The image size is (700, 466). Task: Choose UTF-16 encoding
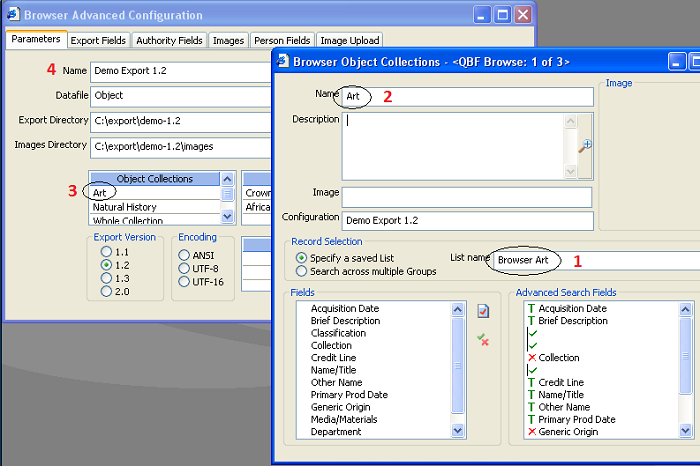pyautogui.click(x=184, y=282)
